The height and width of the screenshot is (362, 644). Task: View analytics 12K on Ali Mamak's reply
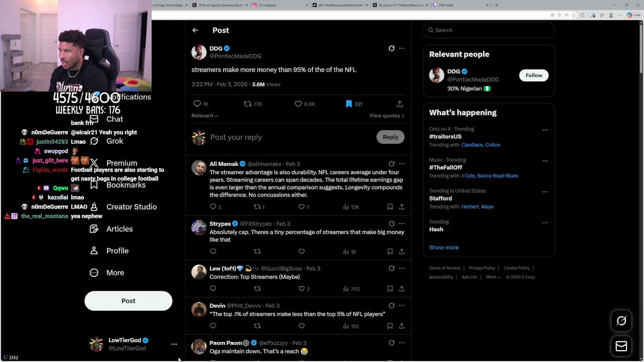[351, 207]
